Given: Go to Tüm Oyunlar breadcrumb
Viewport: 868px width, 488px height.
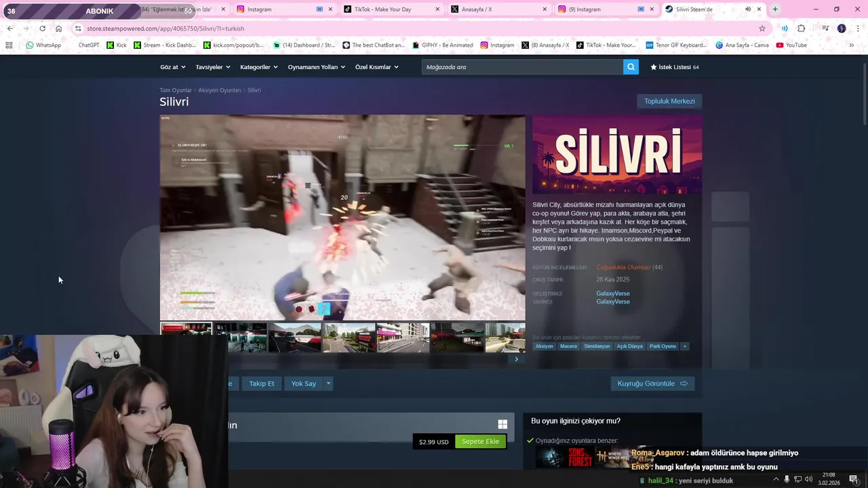Looking at the screenshot, I should point(176,90).
